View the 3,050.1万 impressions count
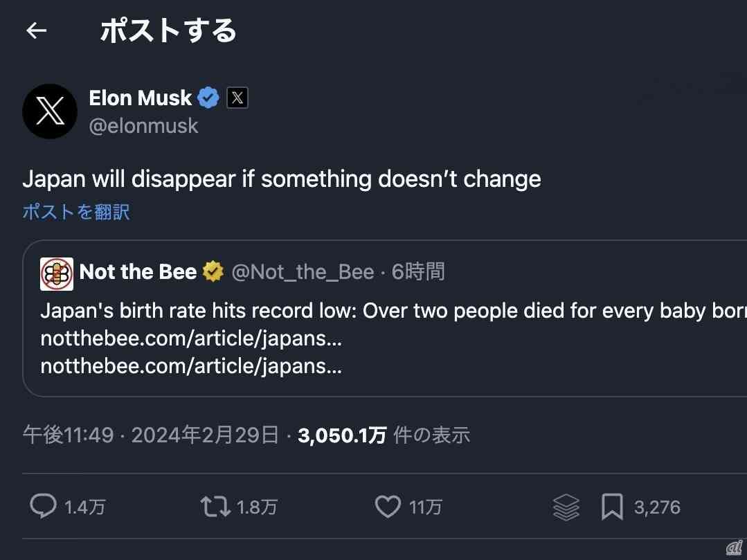 340,434
